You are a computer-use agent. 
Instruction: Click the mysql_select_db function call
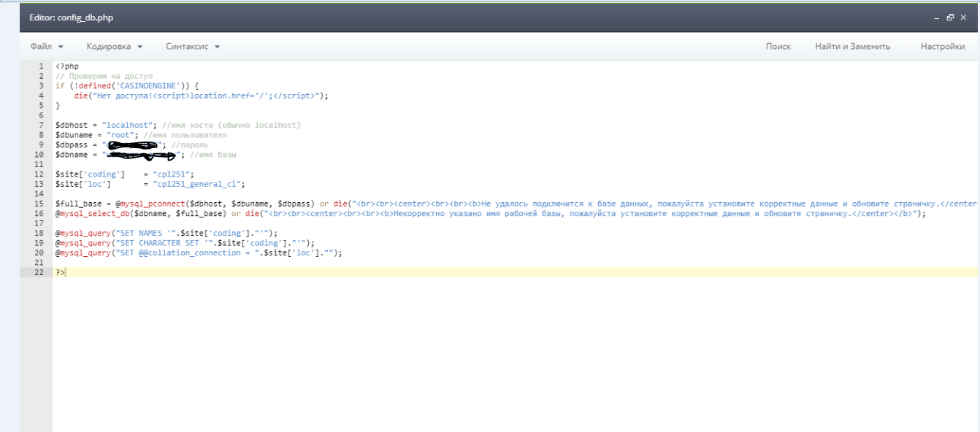click(x=93, y=214)
